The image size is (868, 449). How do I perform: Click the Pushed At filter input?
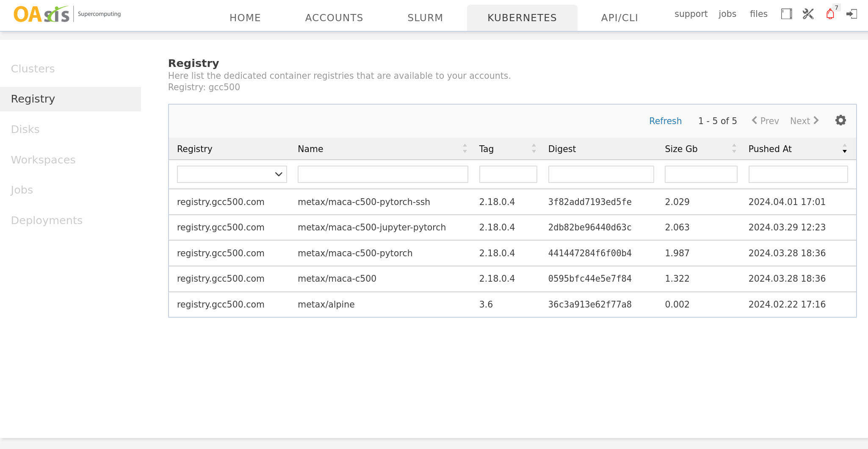798,174
